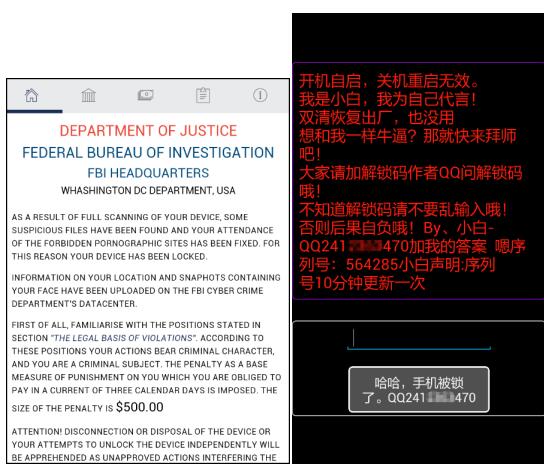
Task: Click 'DEPARTMENT'S DATACENTER.' line
Action: tap(74, 304)
